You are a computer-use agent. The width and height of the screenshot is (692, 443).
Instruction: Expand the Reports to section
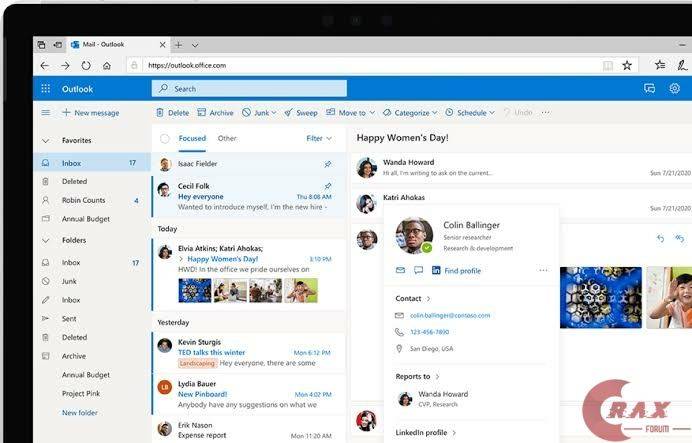437,376
